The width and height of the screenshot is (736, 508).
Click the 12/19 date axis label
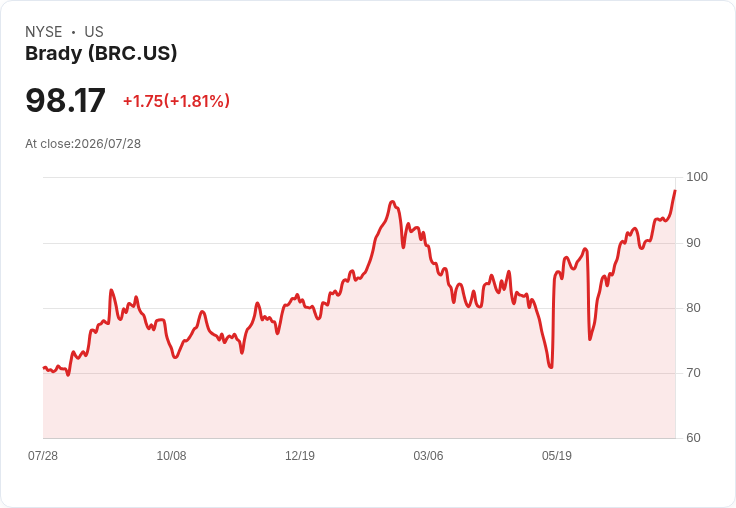(300, 455)
